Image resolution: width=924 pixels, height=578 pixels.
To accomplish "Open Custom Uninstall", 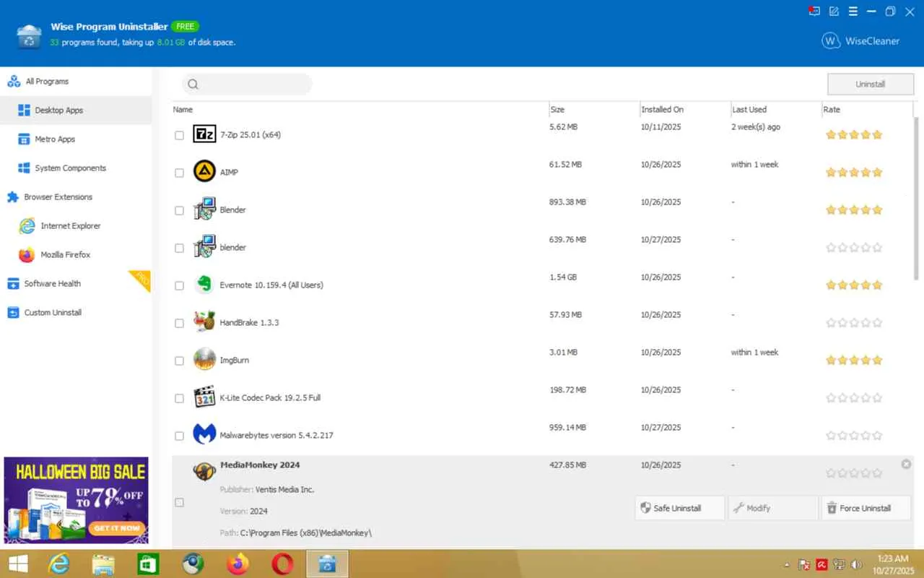I will tap(76, 313).
